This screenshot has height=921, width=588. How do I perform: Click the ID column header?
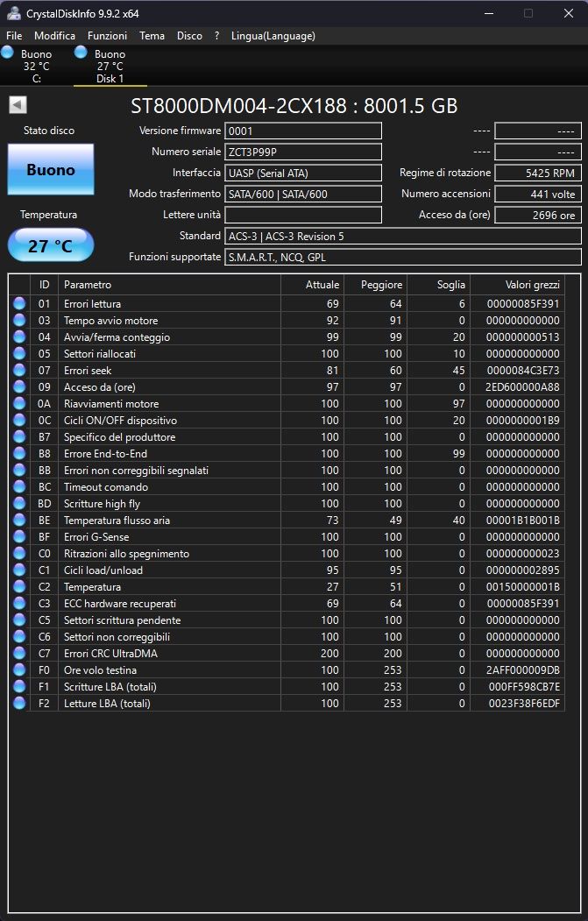pos(45,285)
